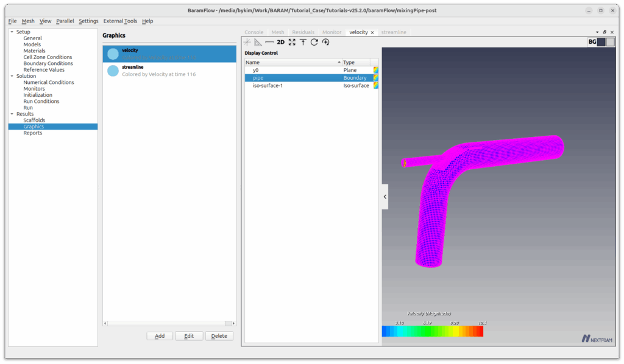The width and height of the screenshot is (624, 364).
Task: Select the streamline graphic entry
Action: point(169,71)
